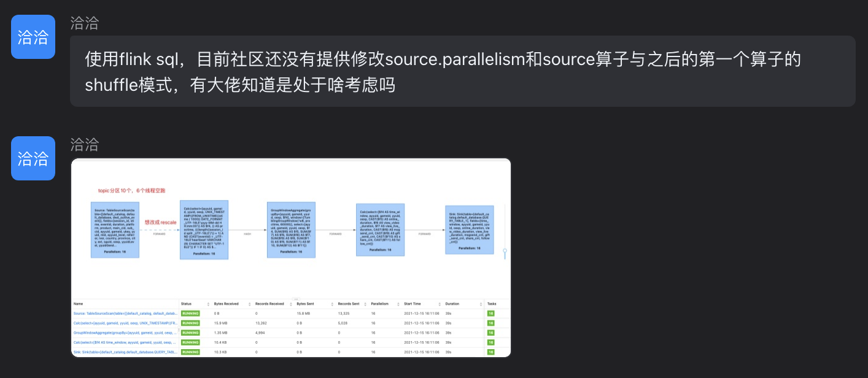Click the '10.3 KB' bytes received cell
The width and height of the screenshot is (868, 378).
pyautogui.click(x=221, y=352)
